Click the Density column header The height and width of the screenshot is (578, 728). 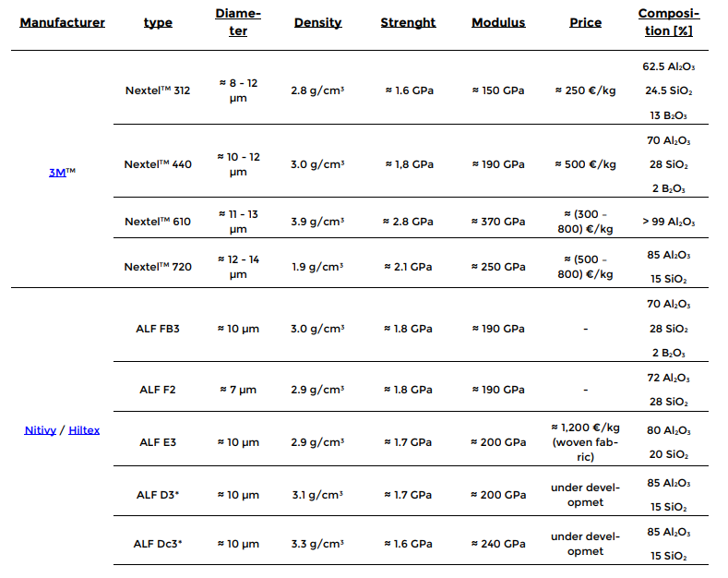(x=318, y=22)
